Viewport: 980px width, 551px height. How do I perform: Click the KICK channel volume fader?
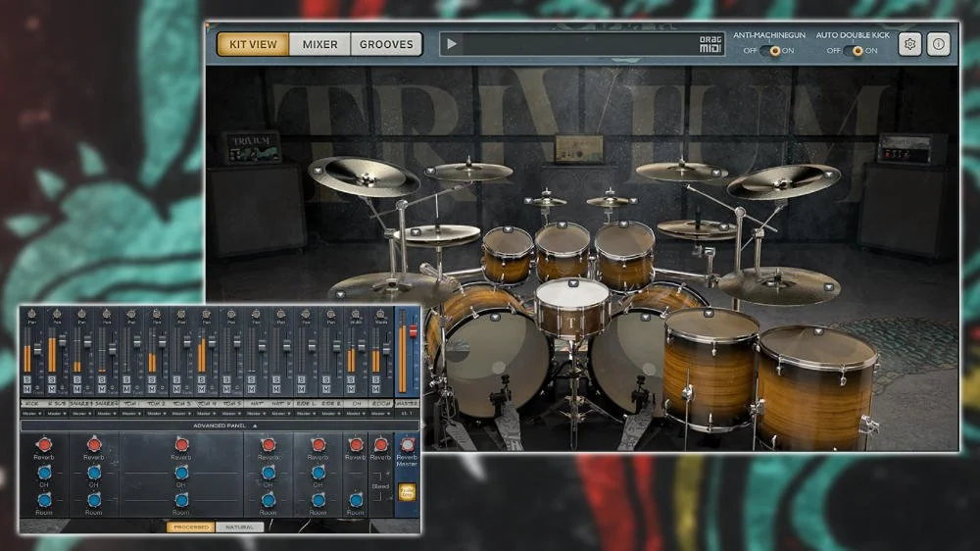[37, 348]
